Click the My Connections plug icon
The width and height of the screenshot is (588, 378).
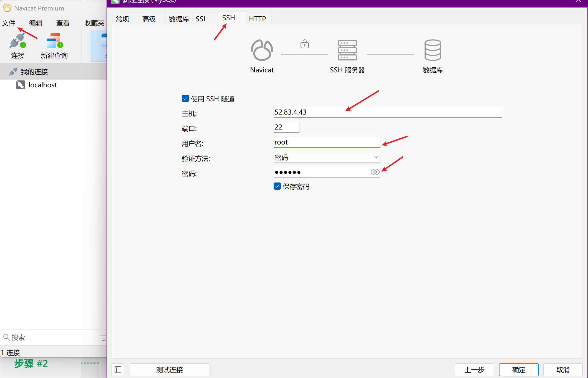(x=13, y=72)
